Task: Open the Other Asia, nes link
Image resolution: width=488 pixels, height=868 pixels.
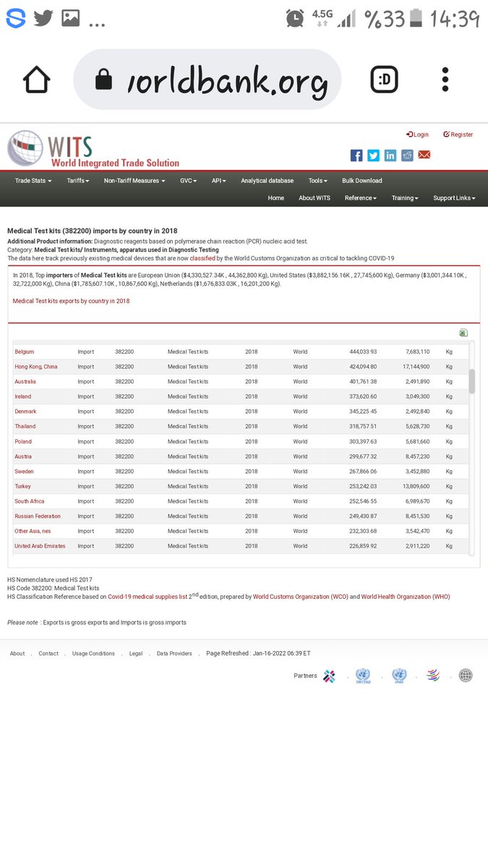Action: coord(33,531)
